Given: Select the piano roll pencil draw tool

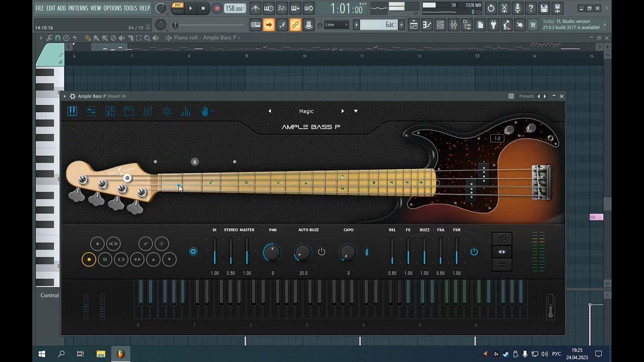Looking at the screenshot, I should 88,38.
